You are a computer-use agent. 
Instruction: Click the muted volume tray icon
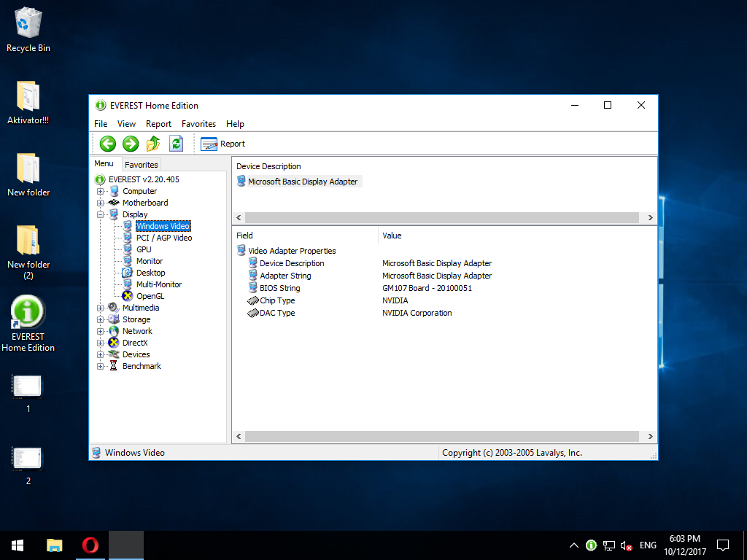coord(626,545)
